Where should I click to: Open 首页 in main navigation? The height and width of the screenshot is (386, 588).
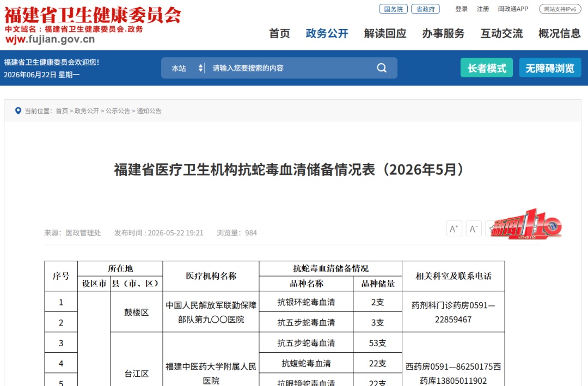click(x=279, y=33)
